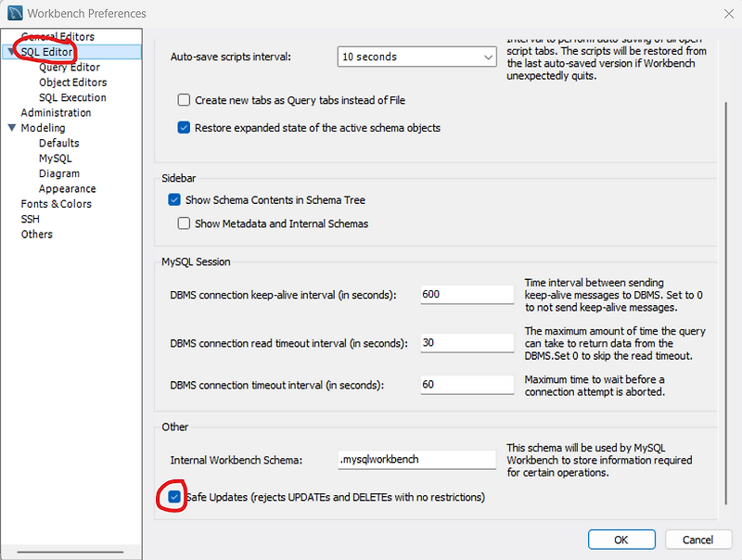Select Modeling in preferences tree
This screenshot has height=560, width=742.
tap(43, 128)
